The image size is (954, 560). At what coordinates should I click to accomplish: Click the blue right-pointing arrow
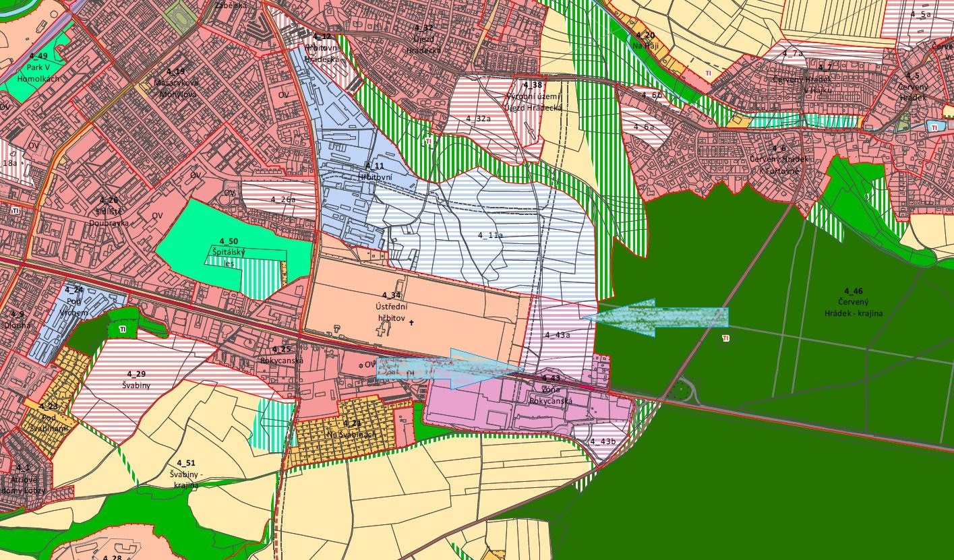pos(450,369)
